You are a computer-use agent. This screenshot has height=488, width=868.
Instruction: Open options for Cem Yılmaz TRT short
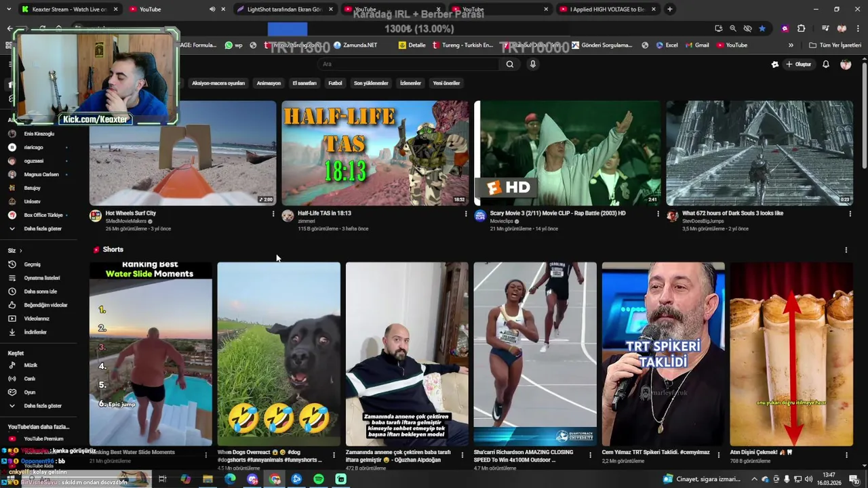point(718,455)
